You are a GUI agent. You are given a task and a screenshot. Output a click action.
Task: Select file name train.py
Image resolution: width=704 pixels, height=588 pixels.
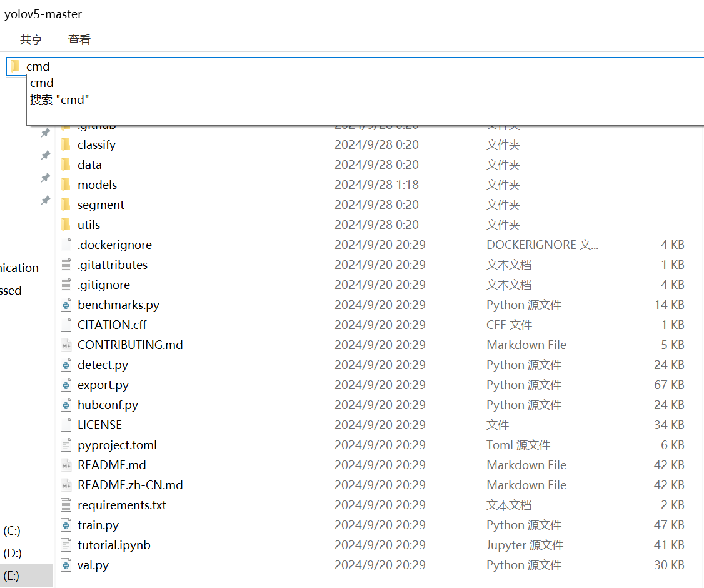(x=98, y=525)
